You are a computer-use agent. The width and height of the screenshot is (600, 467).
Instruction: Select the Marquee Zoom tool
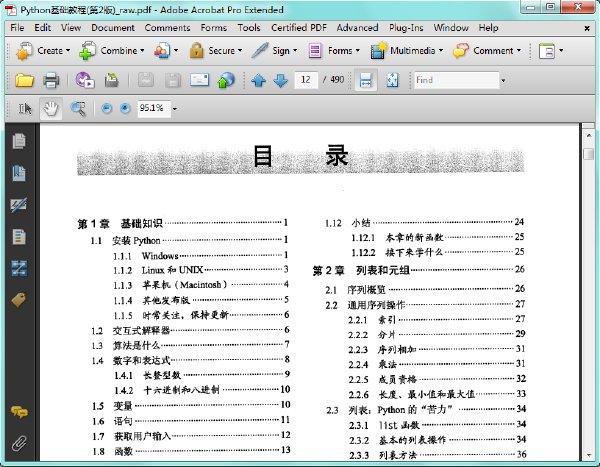(x=78, y=109)
